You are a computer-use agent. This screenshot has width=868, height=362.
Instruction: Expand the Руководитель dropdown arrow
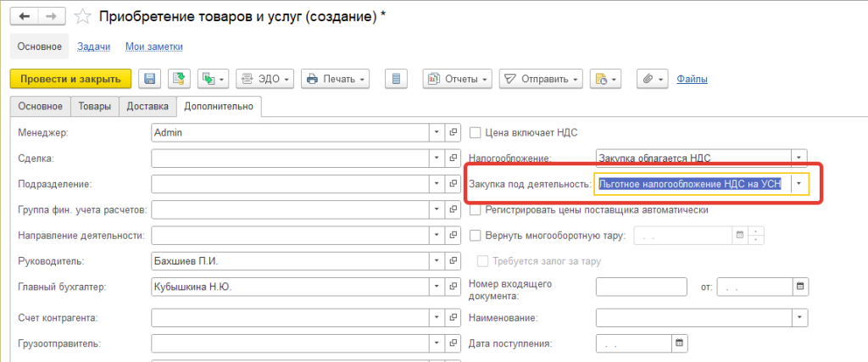437,261
